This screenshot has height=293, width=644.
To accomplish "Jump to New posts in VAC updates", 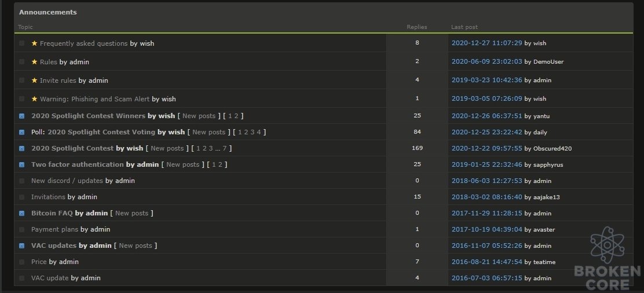I will 136,246.
